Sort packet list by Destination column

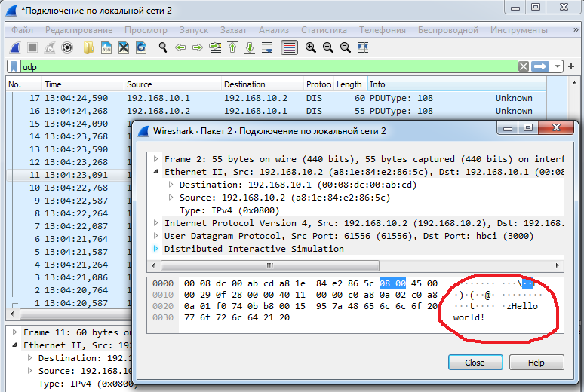click(263, 84)
